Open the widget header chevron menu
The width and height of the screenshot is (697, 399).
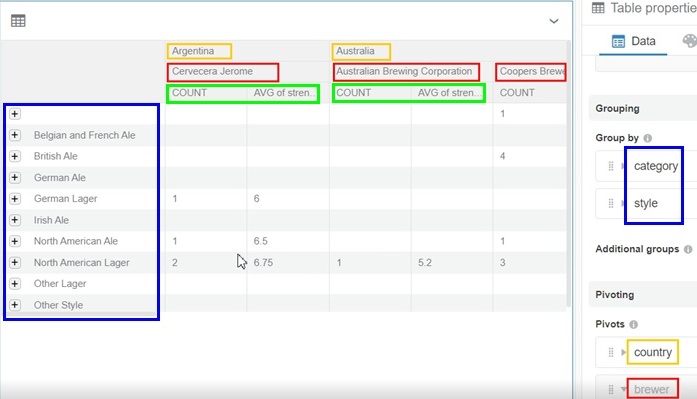click(553, 21)
